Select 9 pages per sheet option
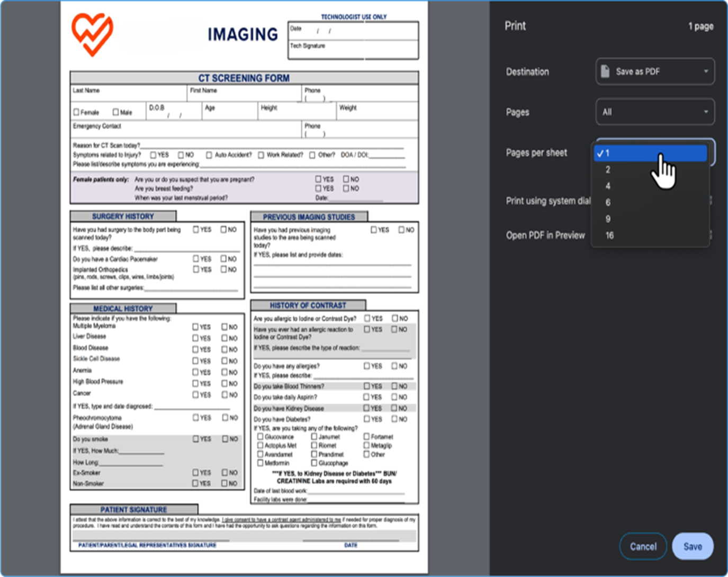Viewport: 728px width, 577px height. (x=608, y=219)
